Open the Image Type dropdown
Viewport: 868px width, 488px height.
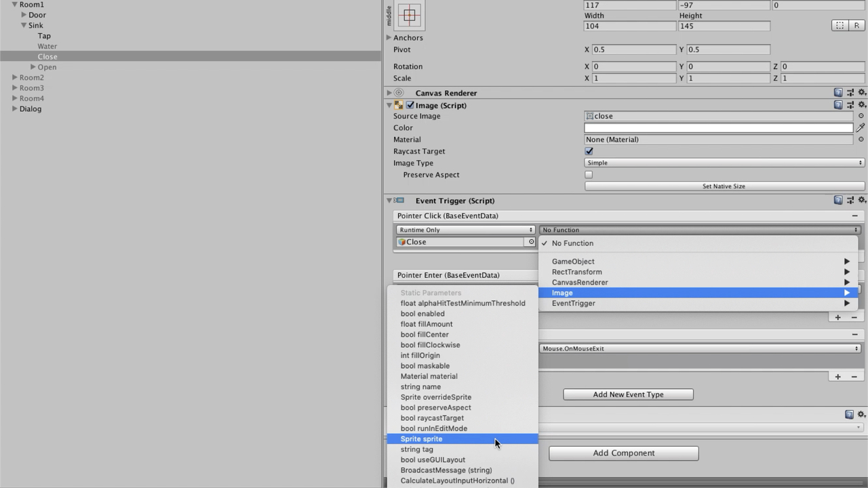pos(724,163)
